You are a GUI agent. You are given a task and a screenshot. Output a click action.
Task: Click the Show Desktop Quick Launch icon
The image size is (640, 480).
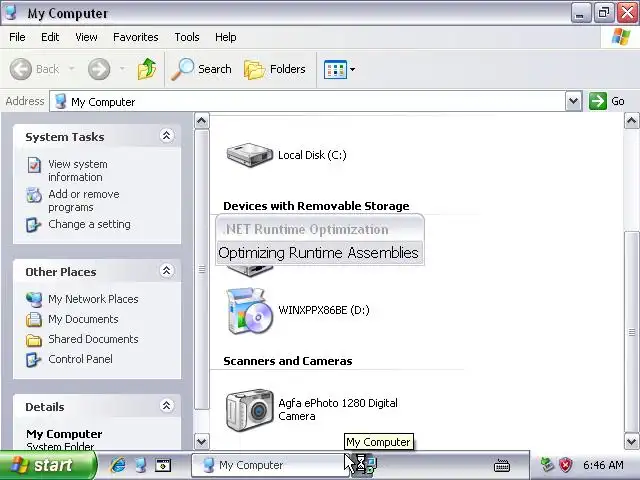point(163,465)
